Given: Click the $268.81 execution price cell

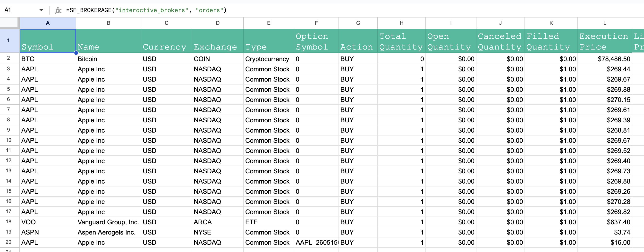Looking at the screenshot, I should pyautogui.click(x=605, y=130).
